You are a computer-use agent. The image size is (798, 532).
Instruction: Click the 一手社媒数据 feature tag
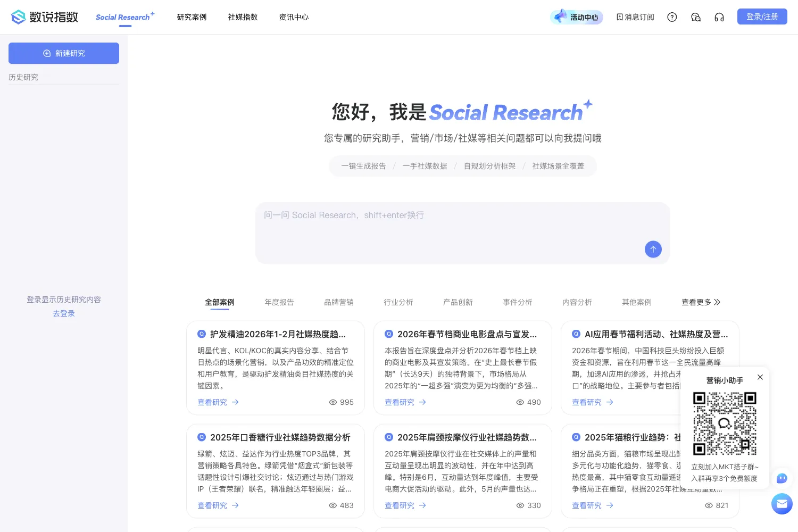coord(425,166)
